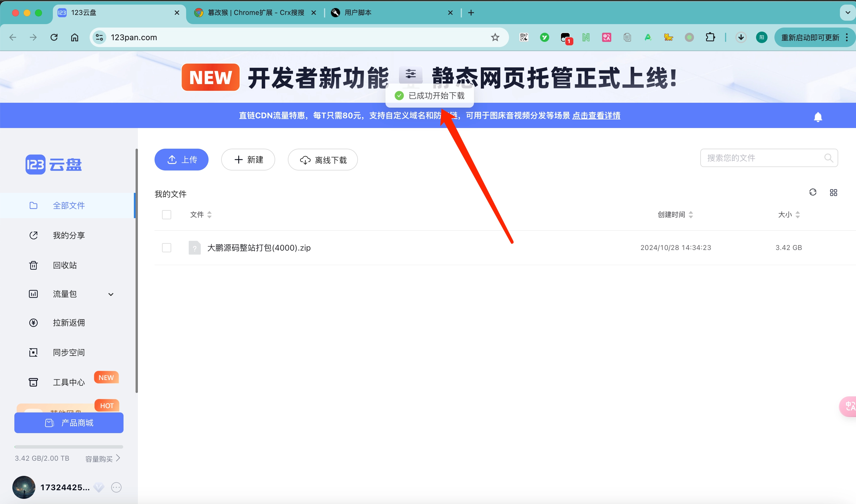Open the Recycle Bin (回收站) sidebar item
The width and height of the screenshot is (856, 504).
(x=65, y=265)
